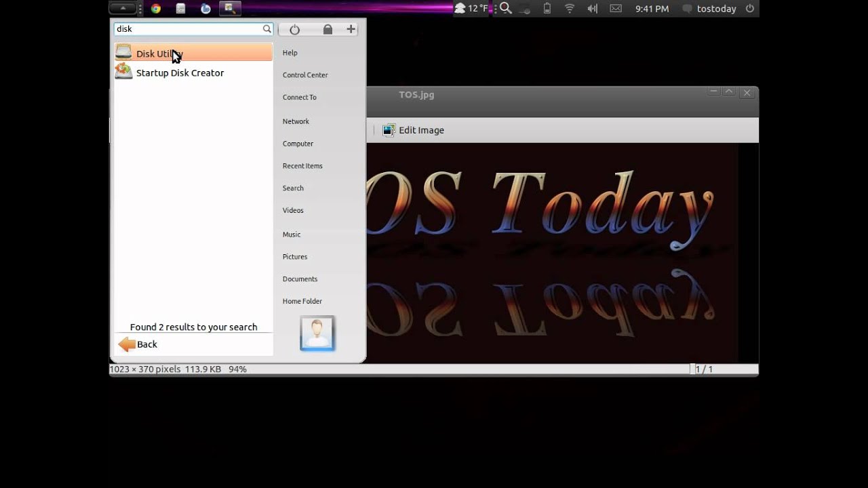
Task: Open the Pictures folder
Action: click(295, 257)
